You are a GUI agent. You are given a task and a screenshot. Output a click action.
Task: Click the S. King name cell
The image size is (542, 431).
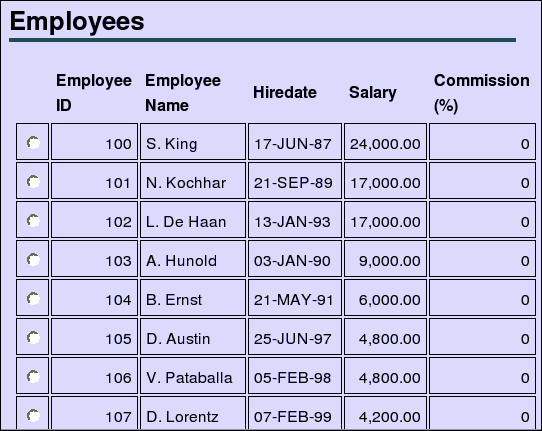(x=193, y=141)
